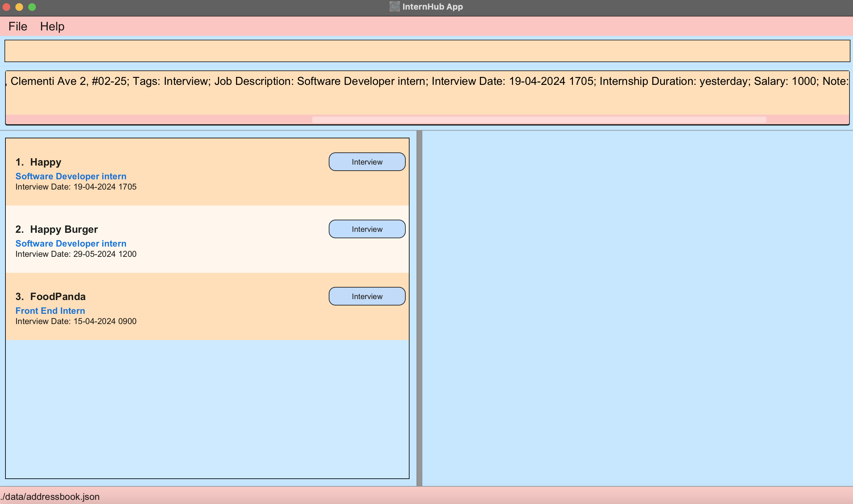Click the Interview tag for Happy
This screenshot has width=853, height=504.
(367, 162)
